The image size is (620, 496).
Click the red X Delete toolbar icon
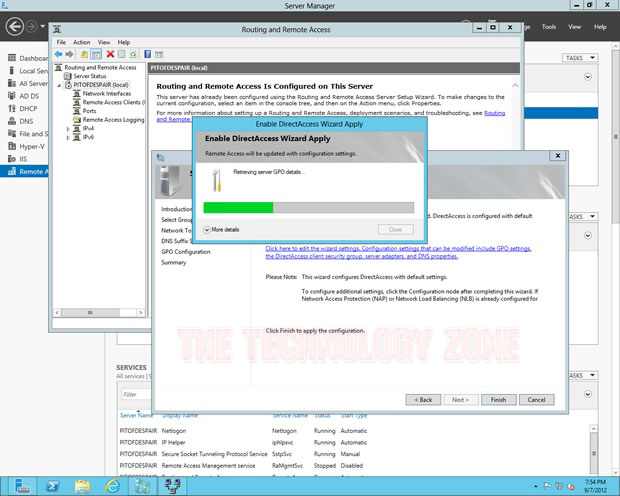(x=110, y=54)
